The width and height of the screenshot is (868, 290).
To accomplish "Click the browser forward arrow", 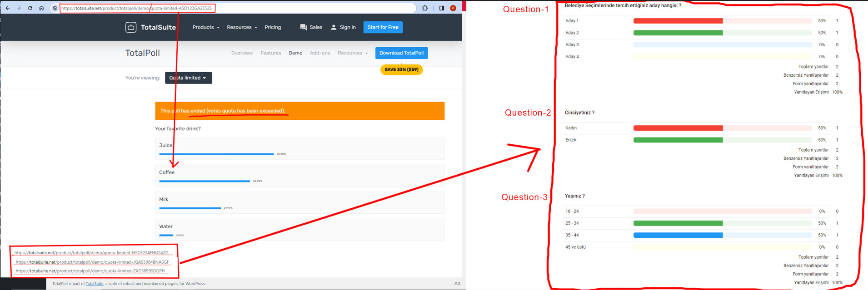I will pyautogui.click(x=19, y=8).
